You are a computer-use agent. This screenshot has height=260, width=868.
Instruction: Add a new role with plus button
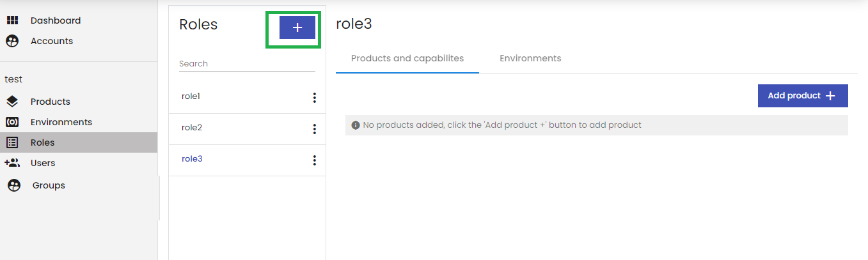[x=297, y=27]
